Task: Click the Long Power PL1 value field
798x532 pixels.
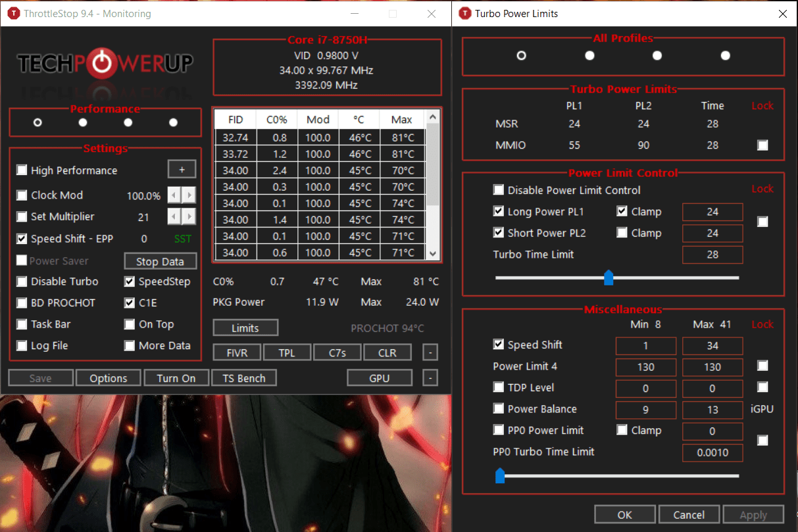Action: tap(712, 212)
